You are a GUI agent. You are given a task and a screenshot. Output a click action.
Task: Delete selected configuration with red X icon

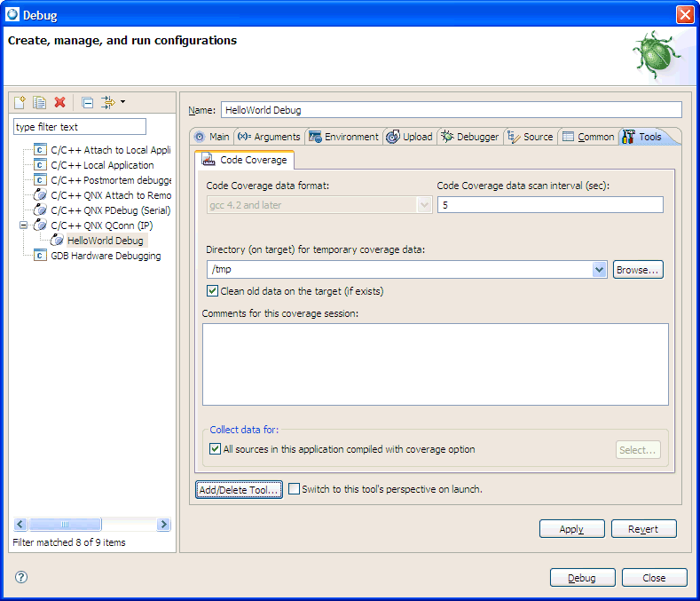(x=60, y=103)
